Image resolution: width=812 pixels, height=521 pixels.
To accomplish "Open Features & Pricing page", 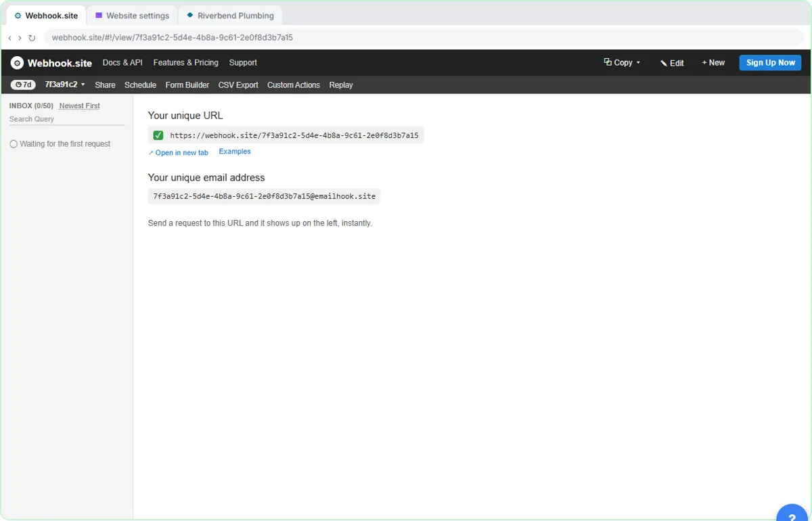I will tap(186, 62).
